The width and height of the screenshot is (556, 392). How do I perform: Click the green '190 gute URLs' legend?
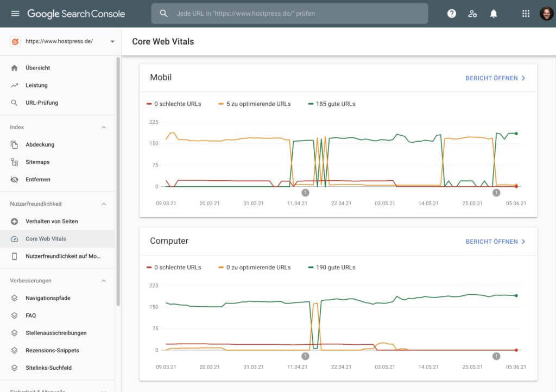[332, 267]
